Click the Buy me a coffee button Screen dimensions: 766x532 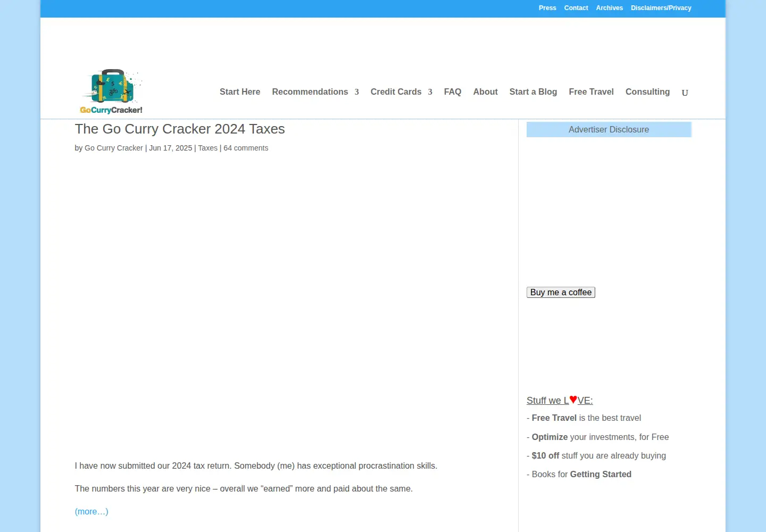coord(561,293)
